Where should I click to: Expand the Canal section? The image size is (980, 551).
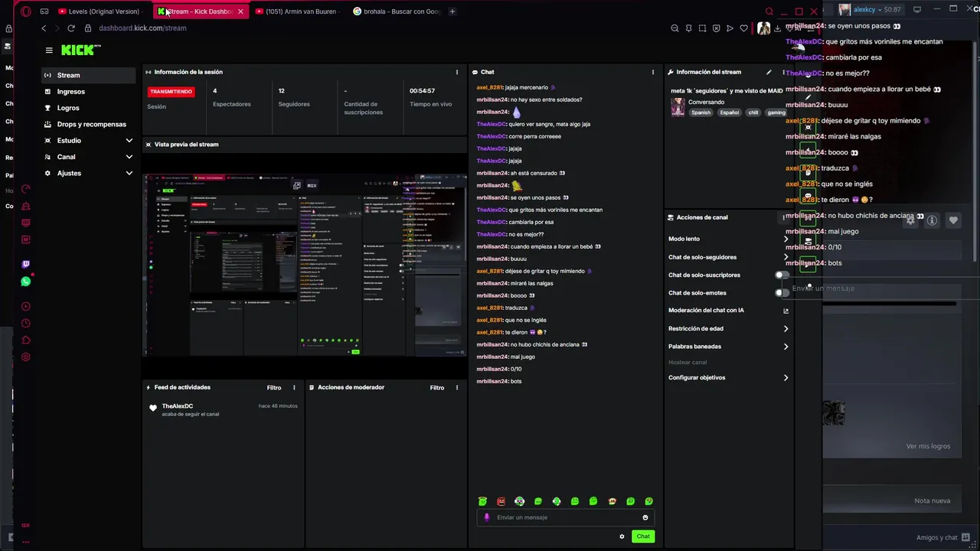pos(129,157)
